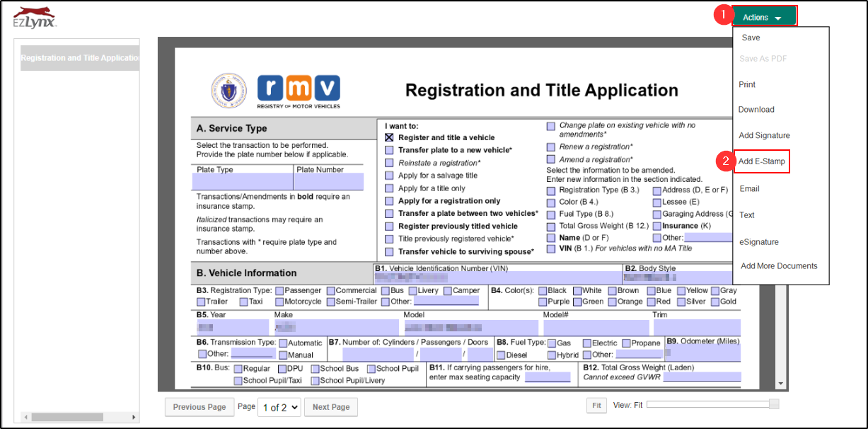Image resolution: width=868 pixels, height=429 pixels.
Task: Click the Plate Type input field
Action: [243, 182]
